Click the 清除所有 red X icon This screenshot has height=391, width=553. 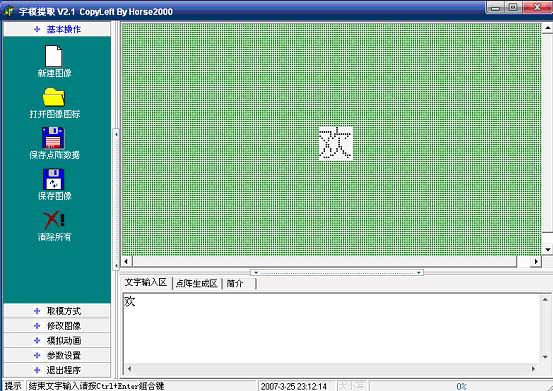[54, 220]
